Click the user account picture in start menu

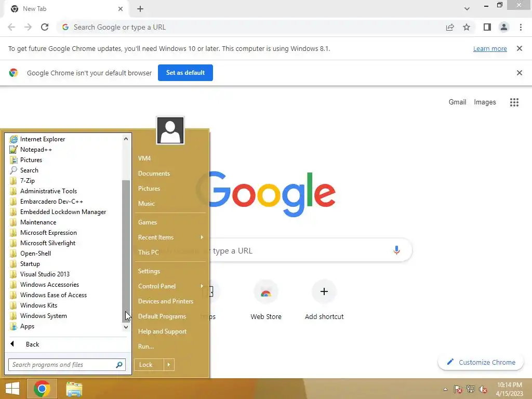(170, 130)
